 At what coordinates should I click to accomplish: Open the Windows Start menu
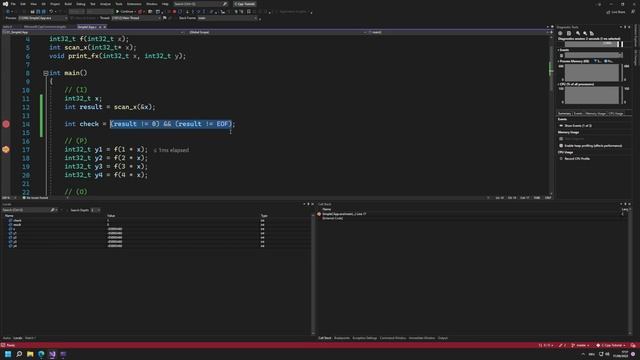pyautogui.click(x=8, y=354)
